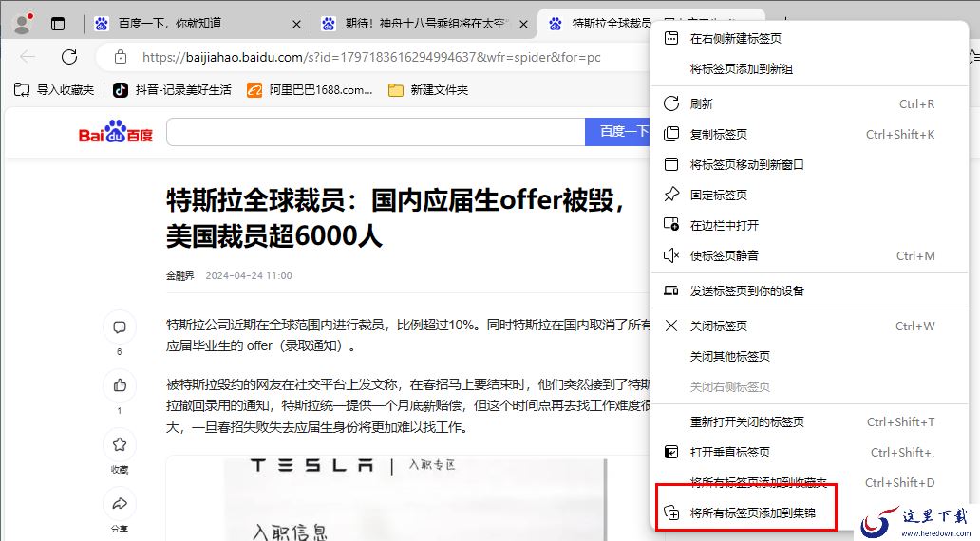Click the article headline 特斯拉全球裁员
This screenshot has height=541, width=980.
(395, 218)
